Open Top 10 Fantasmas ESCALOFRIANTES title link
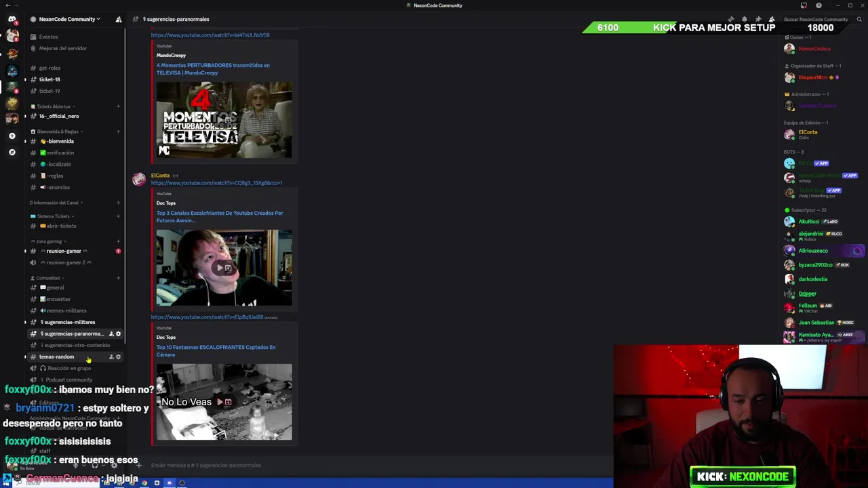 tap(216, 351)
